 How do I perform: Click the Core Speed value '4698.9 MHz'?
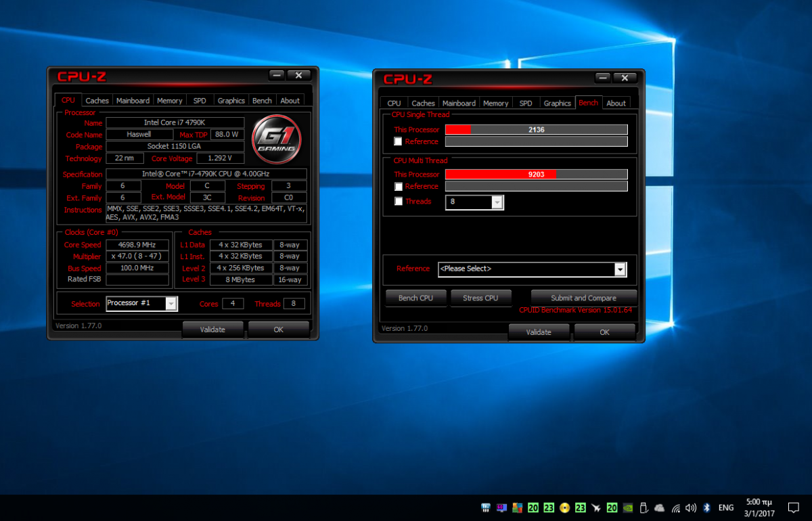click(137, 245)
